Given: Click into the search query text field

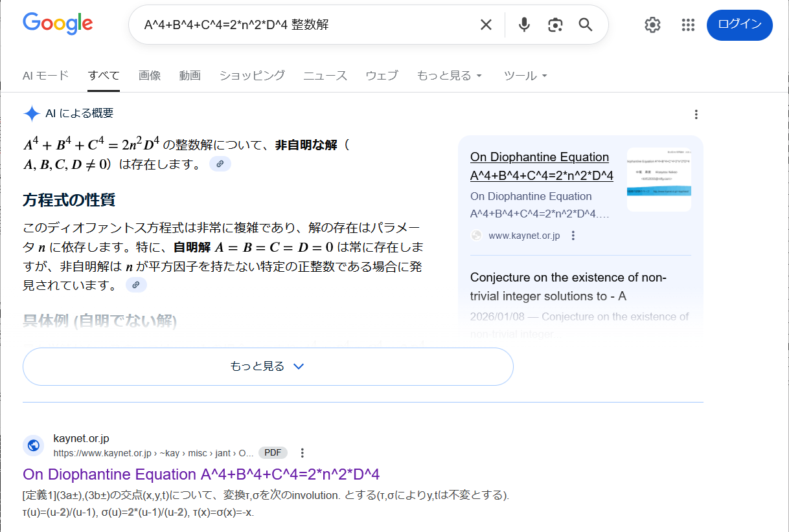Looking at the screenshot, I should click(304, 25).
